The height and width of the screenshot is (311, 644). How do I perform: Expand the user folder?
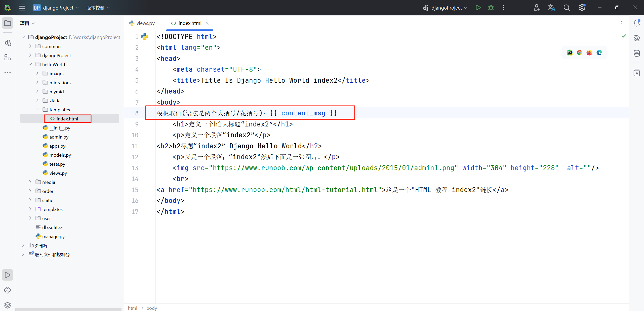coord(30,218)
